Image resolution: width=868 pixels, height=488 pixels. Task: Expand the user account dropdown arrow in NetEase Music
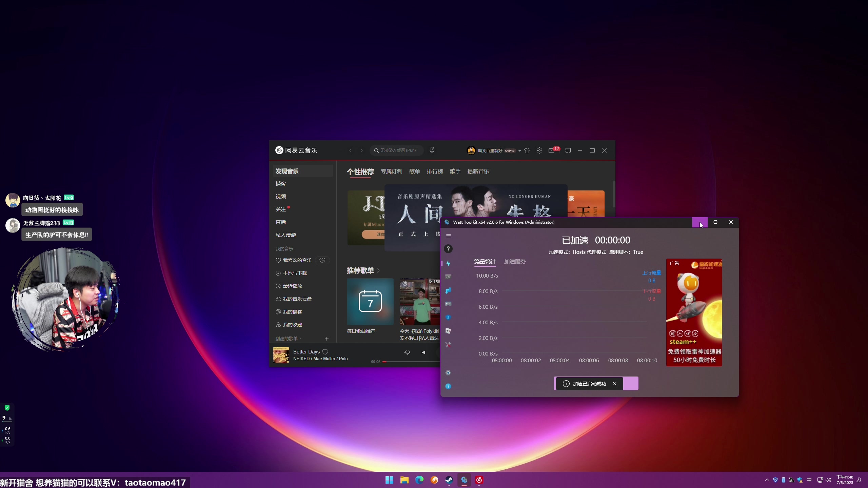[519, 151]
